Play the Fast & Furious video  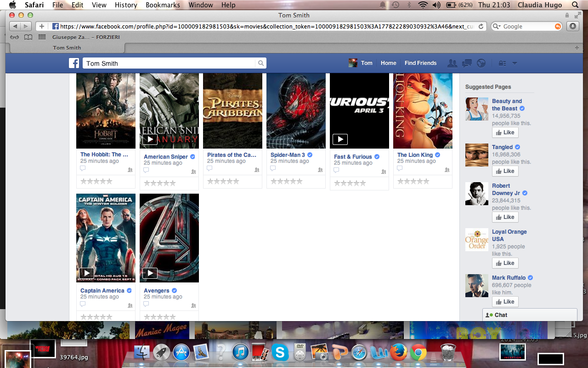340,139
